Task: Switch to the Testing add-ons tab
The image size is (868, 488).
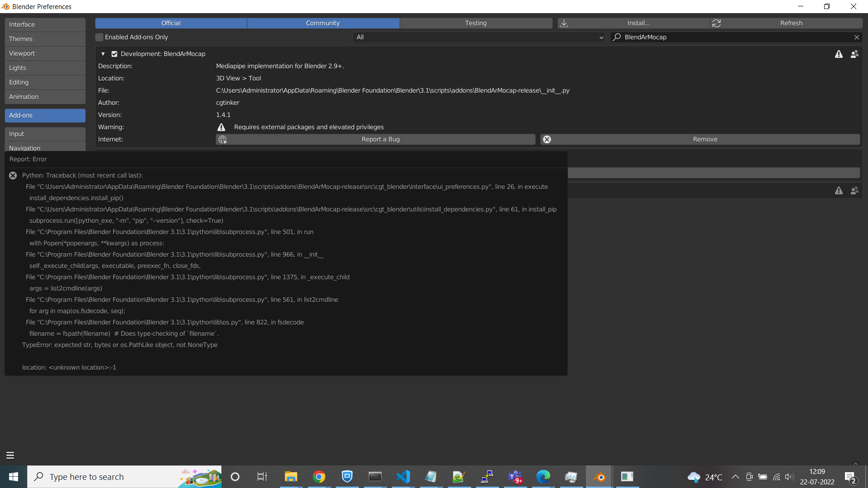Action: [x=476, y=23]
